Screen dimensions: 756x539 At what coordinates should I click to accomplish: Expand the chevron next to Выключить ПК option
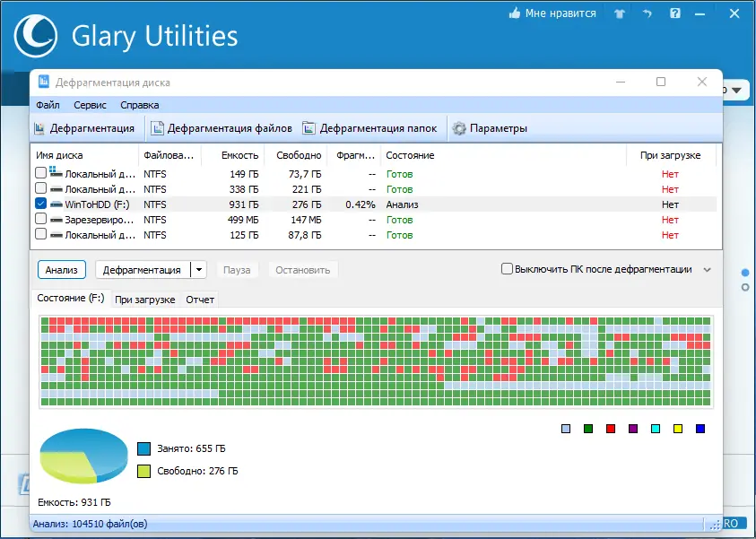[708, 268]
